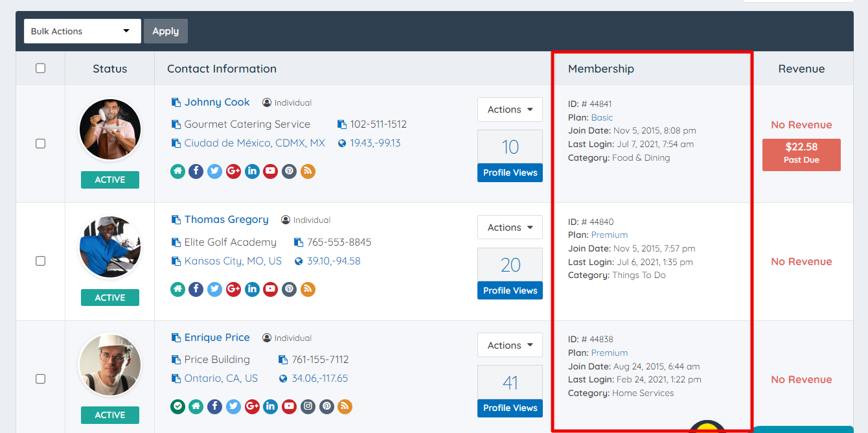The height and width of the screenshot is (433, 868).
Task: View Thomas Gregory's Profile Views button
Action: tap(510, 290)
